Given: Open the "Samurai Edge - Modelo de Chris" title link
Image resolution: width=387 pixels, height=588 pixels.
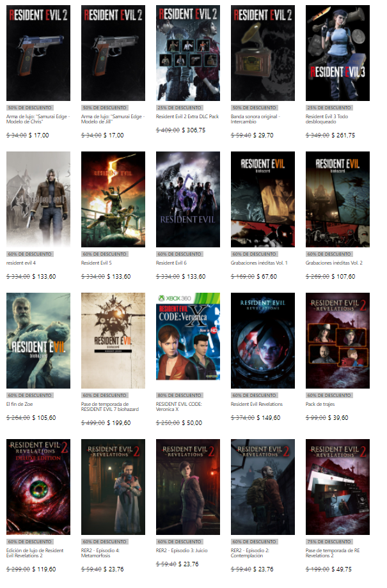Looking at the screenshot, I should pos(38,120).
